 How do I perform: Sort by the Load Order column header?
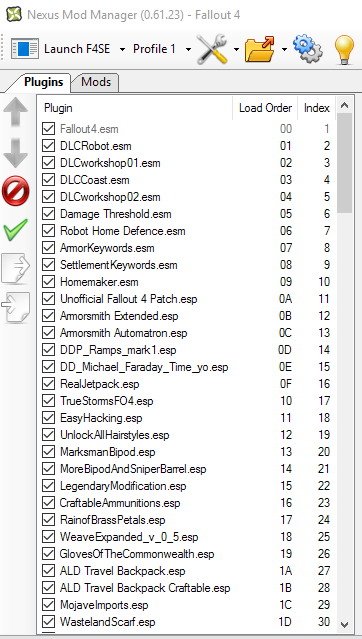pos(265,108)
